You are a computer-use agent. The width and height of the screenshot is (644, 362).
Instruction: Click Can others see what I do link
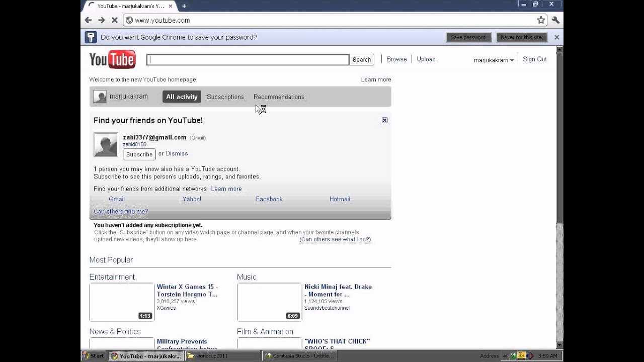click(335, 239)
